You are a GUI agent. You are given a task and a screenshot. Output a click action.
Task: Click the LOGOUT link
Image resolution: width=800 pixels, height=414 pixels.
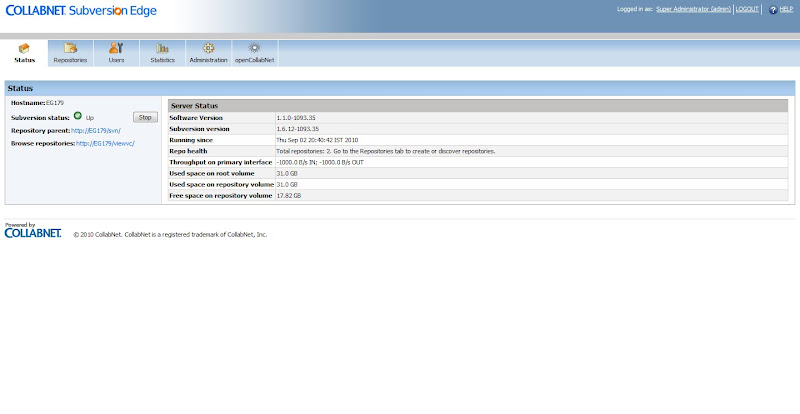[x=747, y=9]
